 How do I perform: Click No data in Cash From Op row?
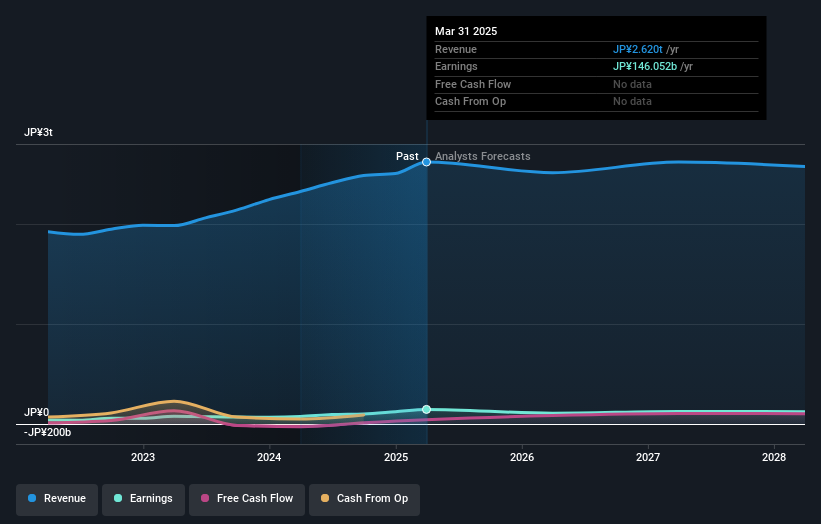pos(633,102)
